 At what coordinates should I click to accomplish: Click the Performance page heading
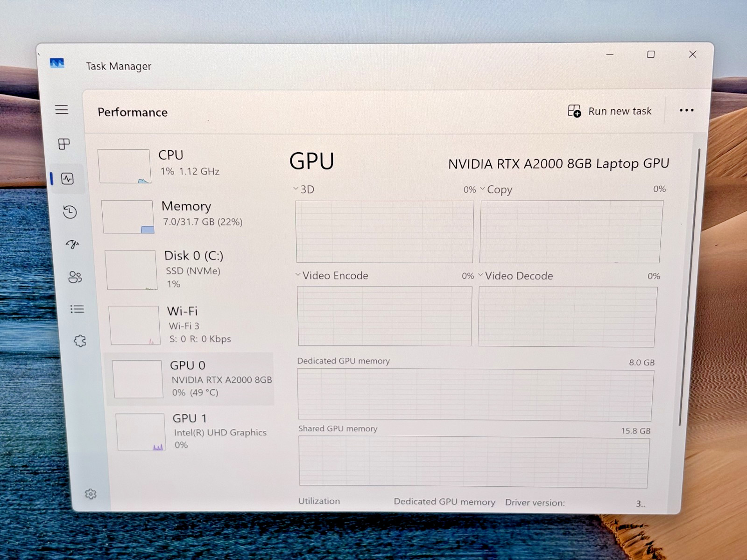pyautogui.click(x=133, y=112)
